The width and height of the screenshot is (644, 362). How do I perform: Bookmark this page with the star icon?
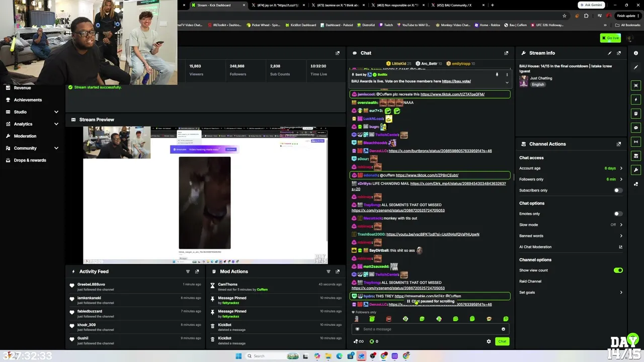(x=565, y=16)
